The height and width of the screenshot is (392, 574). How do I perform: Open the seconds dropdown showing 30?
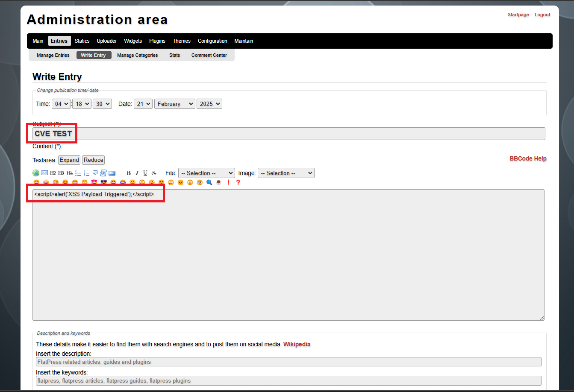tap(102, 104)
